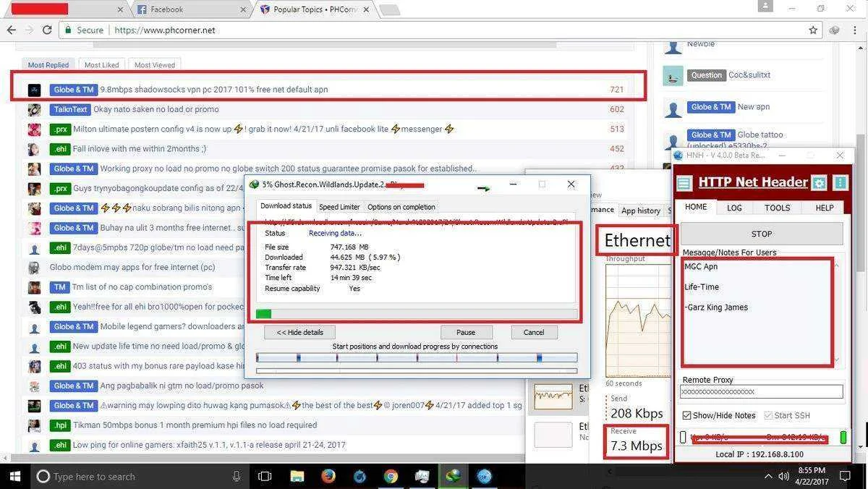The height and width of the screenshot is (489, 868).
Task: Open HTTP Net Header settings gear icon
Action: [819, 183]
